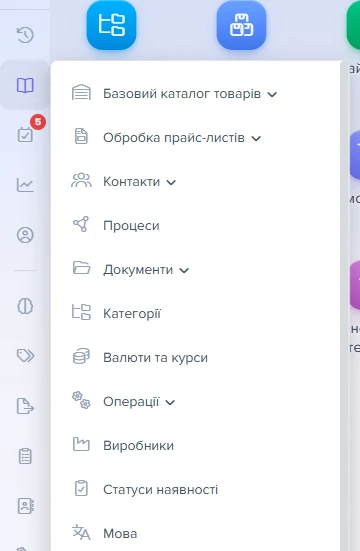Click the blue categories tile icon
Viewport: 360px width, 551px height.
click(x=111, y=25)
